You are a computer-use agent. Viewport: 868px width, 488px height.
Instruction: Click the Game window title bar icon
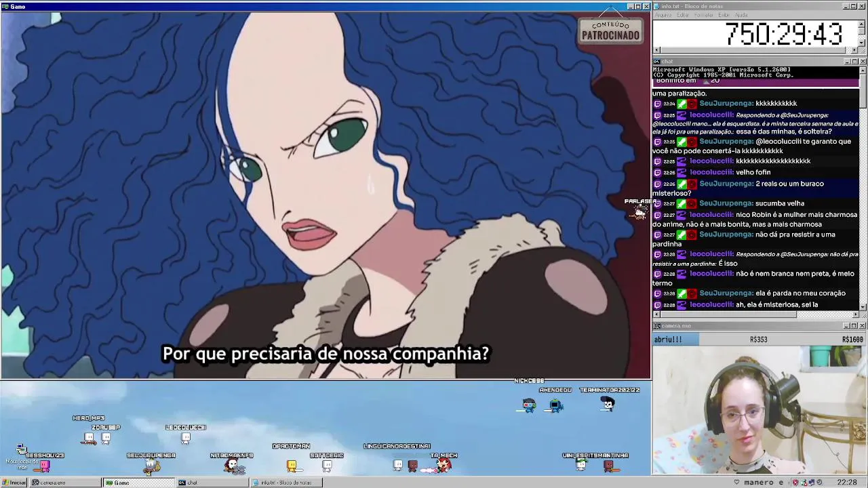5,6
